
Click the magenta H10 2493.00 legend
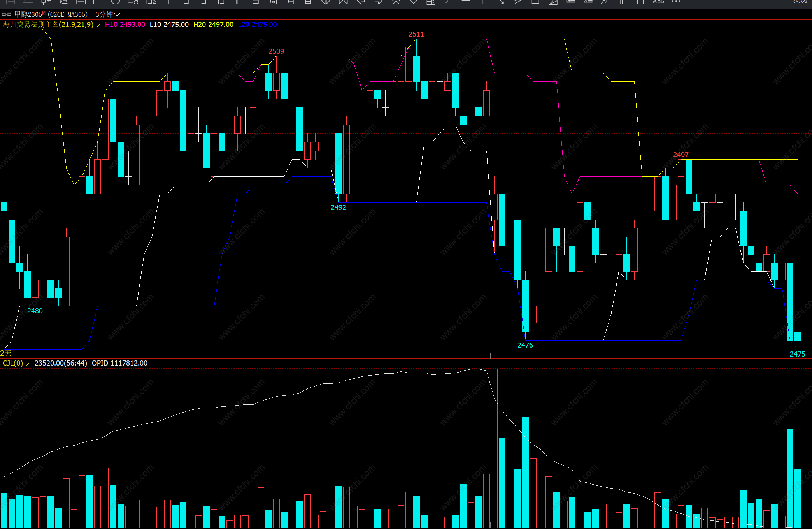[x=125, y=25]
